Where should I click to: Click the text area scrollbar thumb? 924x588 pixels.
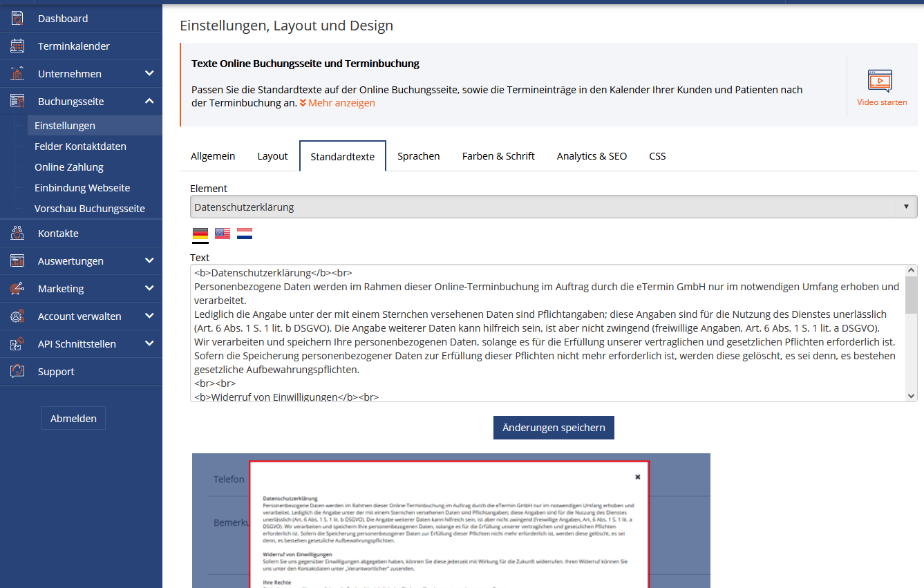pos(911,295)
